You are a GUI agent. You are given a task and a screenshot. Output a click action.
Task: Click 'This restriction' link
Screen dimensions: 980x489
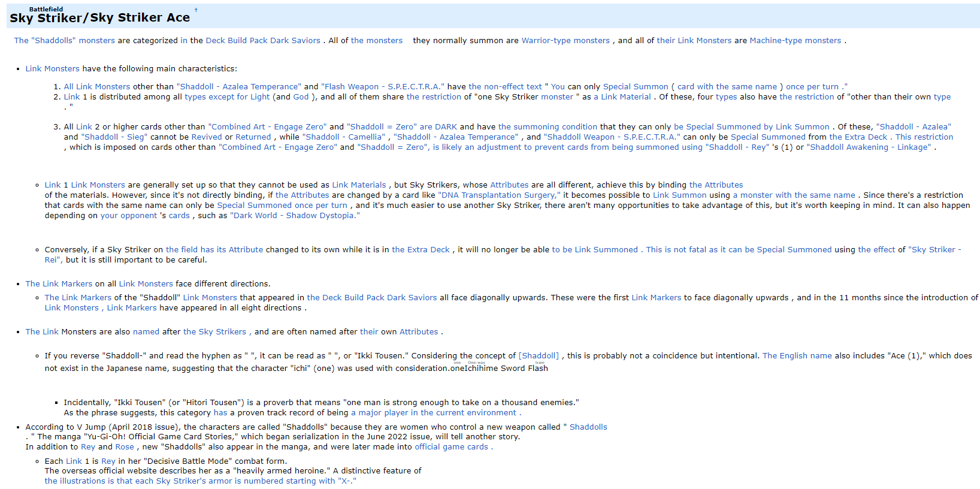(x=924, y=137)
